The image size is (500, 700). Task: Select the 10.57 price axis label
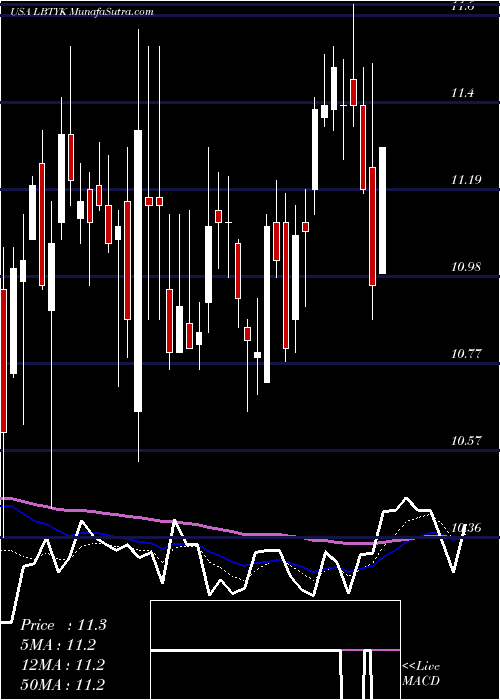click(465, 441)
